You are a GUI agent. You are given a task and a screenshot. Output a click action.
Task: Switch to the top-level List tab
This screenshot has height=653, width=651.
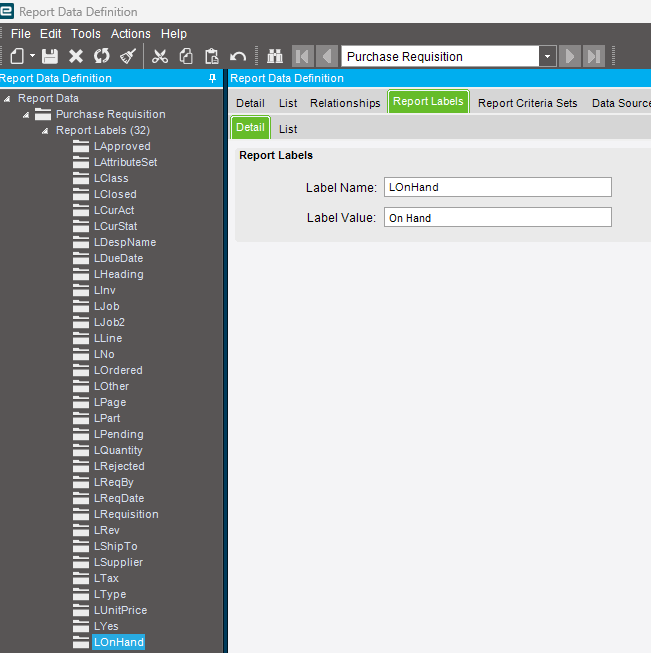point(288,103)
